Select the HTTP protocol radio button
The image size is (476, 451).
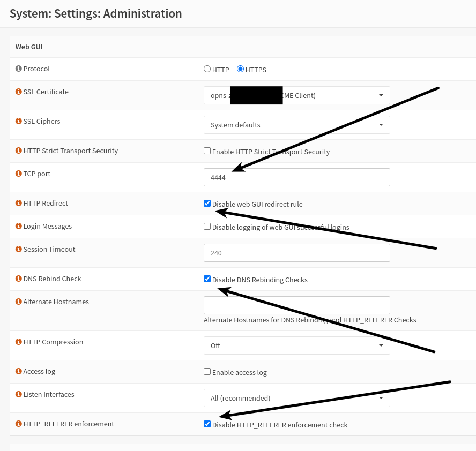207,69
